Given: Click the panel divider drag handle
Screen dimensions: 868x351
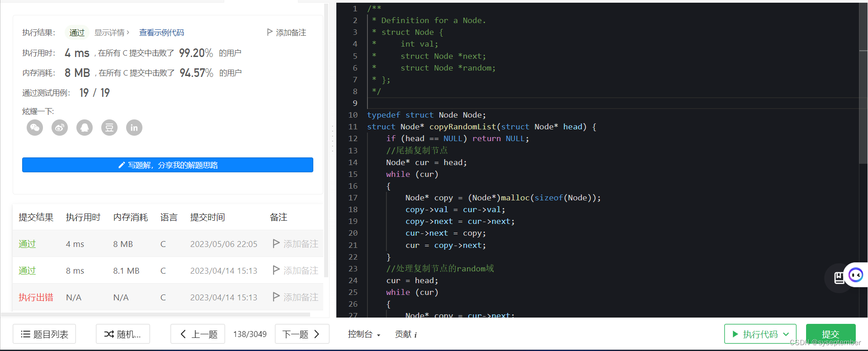Looking at the screenshot, I should (x=333, y=138).
